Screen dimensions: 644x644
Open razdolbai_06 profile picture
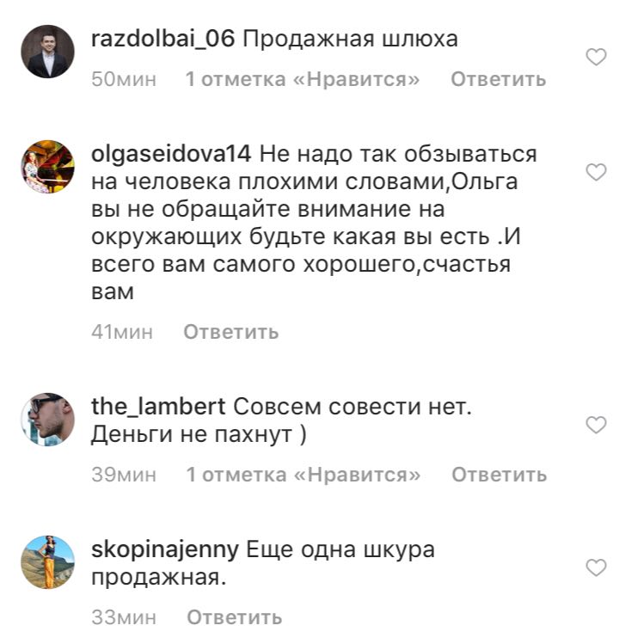coord(47,52)
